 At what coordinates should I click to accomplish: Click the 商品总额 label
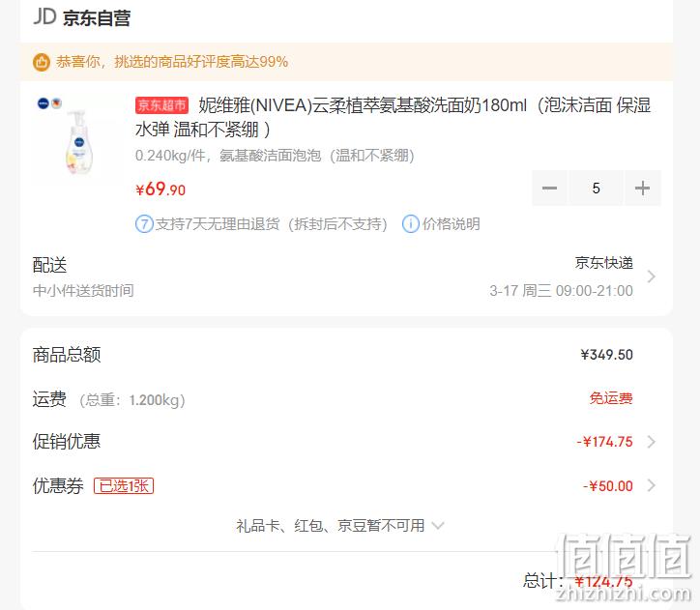point(67,355)
